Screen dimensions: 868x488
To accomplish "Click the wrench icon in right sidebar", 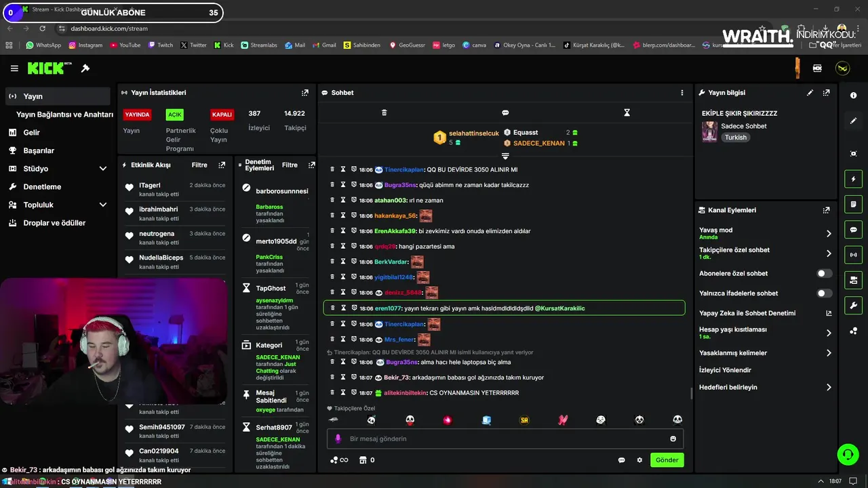I will [x=854, y=305].
